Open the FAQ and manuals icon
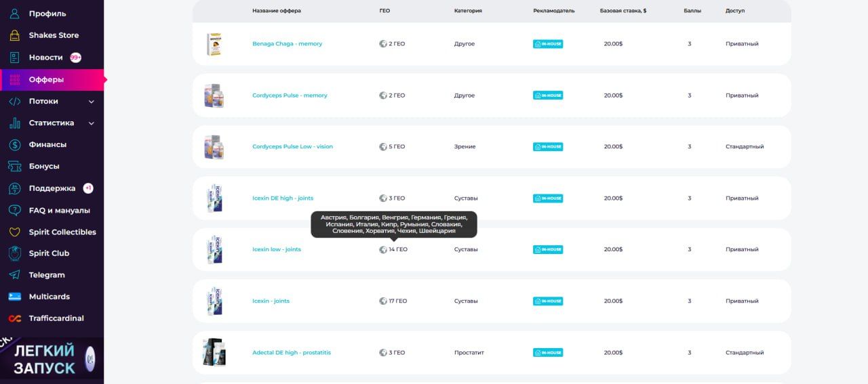 coord(15,210)
